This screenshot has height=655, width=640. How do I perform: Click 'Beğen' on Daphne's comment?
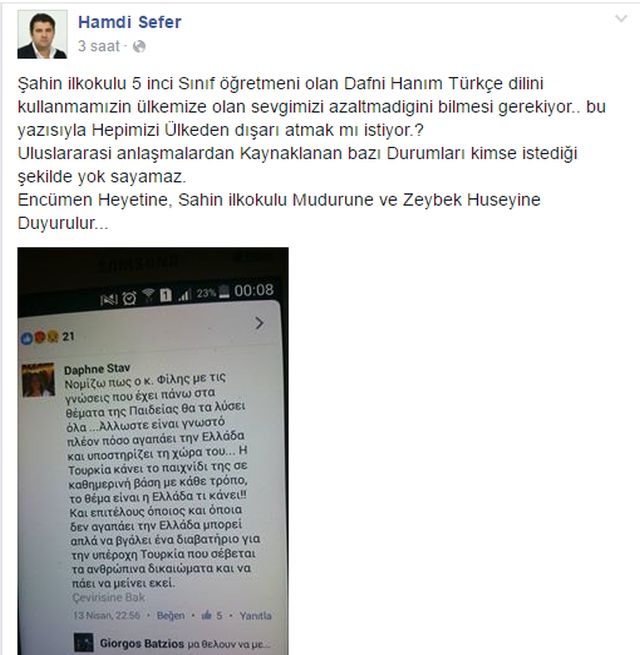point(170,616)
